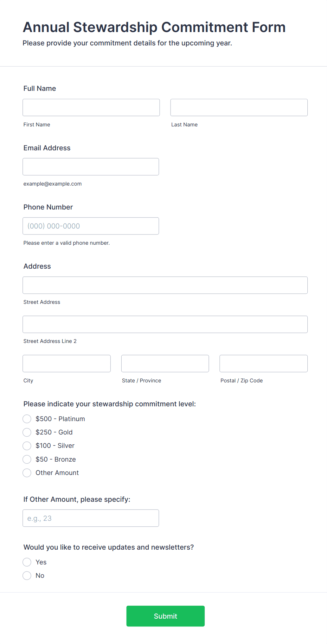Click the Email Address text box
Viewport: 327px width, 644px height.
click(91, 167)
